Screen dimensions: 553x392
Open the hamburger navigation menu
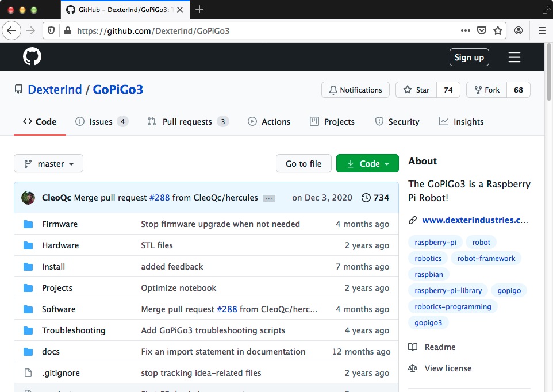[514, 57]
